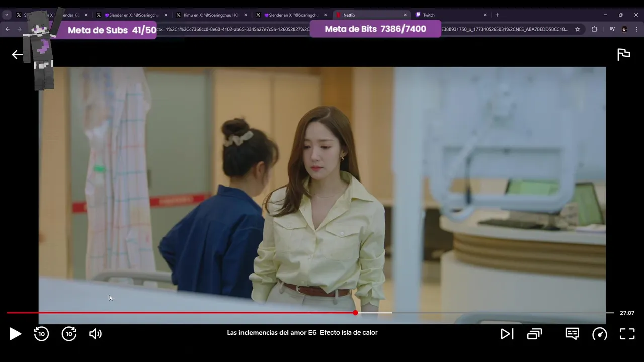Open the episodes list icon
The width and height of the screenshot is (644, 362).
pos(534,334)
